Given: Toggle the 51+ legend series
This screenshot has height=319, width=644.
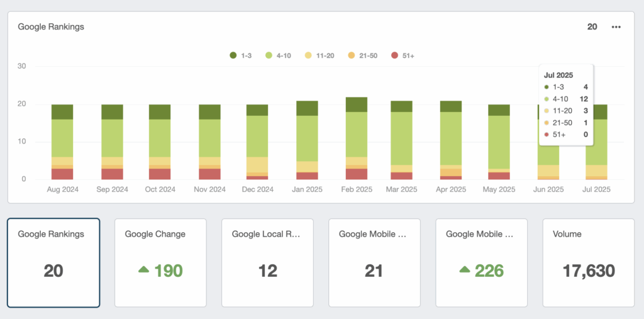Looking at the screenshot, I should coord(402,55).
